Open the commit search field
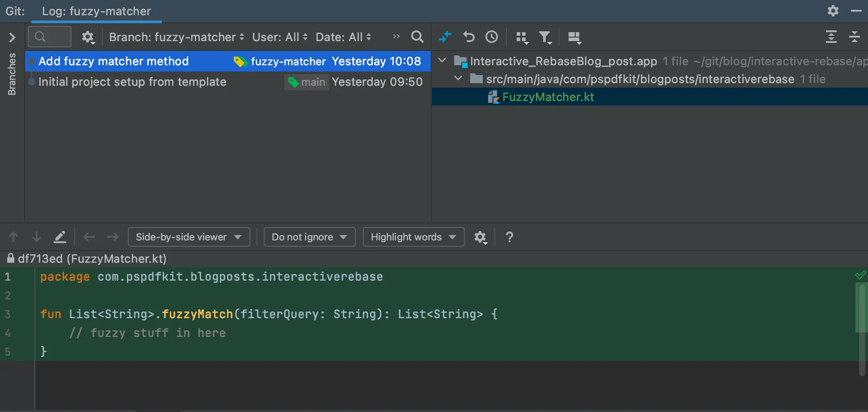 49,37
